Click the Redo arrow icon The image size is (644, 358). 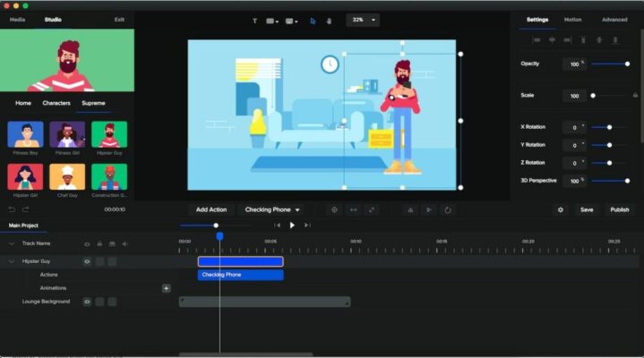[x=26, y=209]
